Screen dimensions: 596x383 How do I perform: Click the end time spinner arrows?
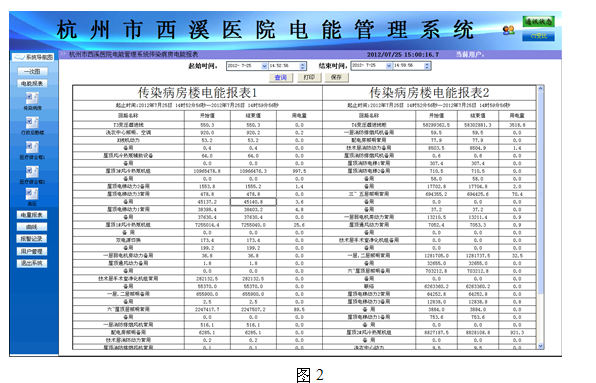click(427, 66)
